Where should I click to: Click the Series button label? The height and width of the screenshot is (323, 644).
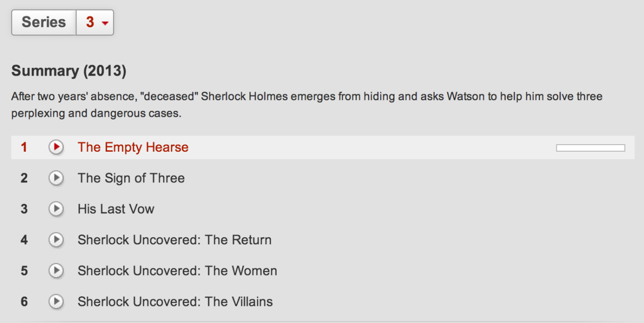pos(44,22)
